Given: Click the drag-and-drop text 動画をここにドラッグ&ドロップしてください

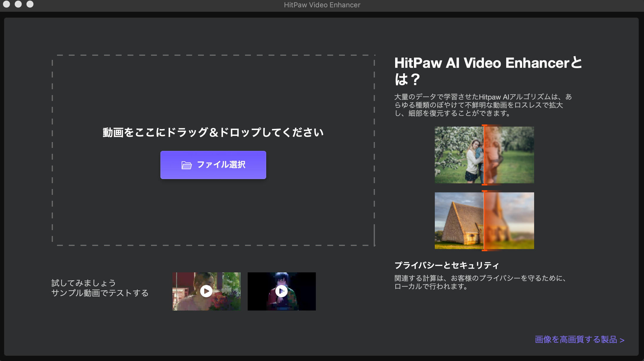Looking at the screenshot, I should pos(213,132).
